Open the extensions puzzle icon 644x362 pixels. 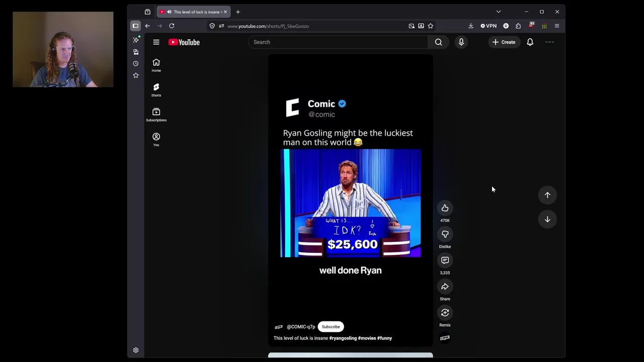(518, 26)
